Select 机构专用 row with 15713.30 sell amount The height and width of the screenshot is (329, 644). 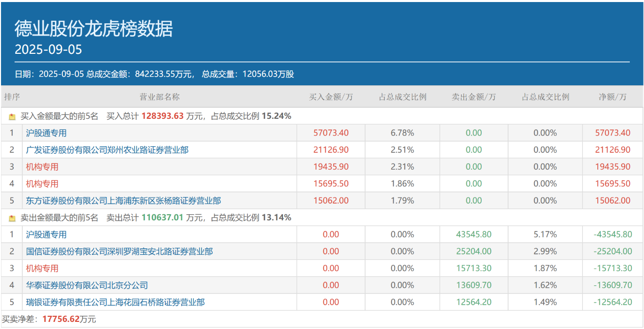pos(42,268)
